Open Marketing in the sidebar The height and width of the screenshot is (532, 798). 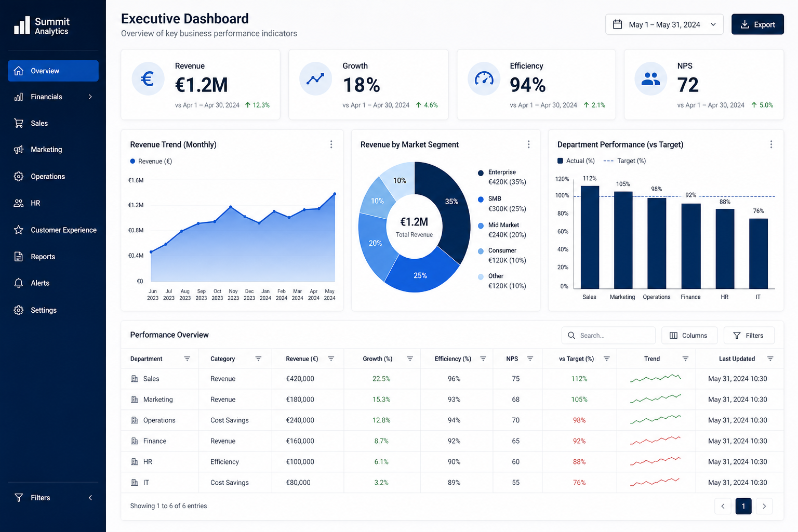click(x=53, y=150)
